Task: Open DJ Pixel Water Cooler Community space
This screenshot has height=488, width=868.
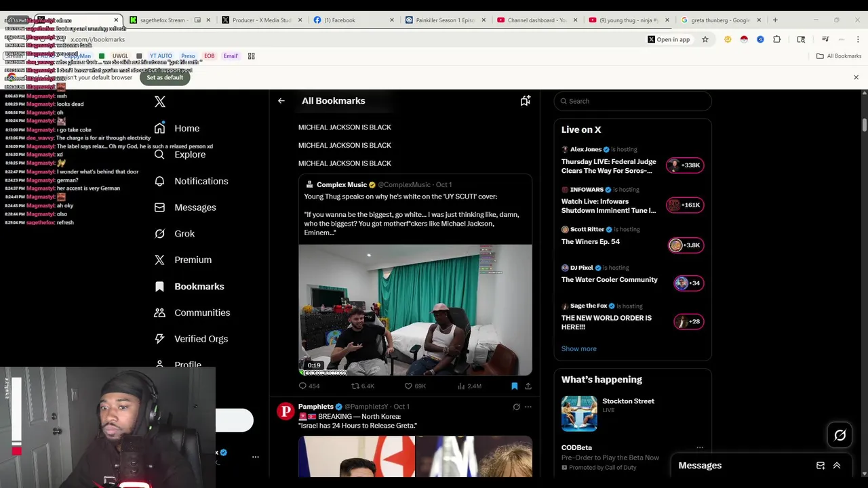Action: tap(609, 279)
